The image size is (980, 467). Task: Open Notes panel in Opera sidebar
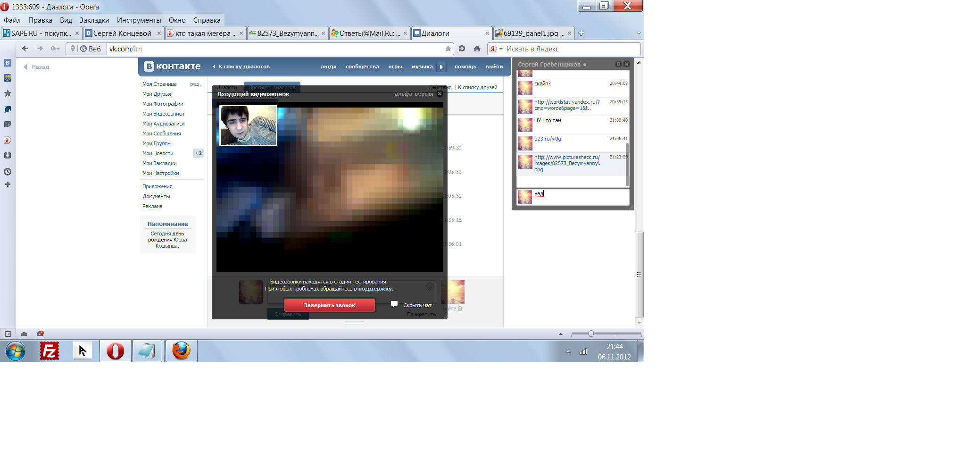point(8,125)
